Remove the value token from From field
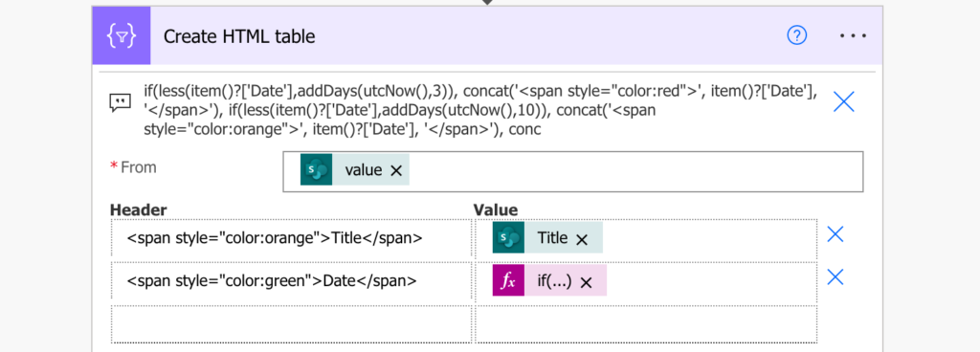Image resolution: width=980 pixels, height=352 pixels. click(395, 170)
